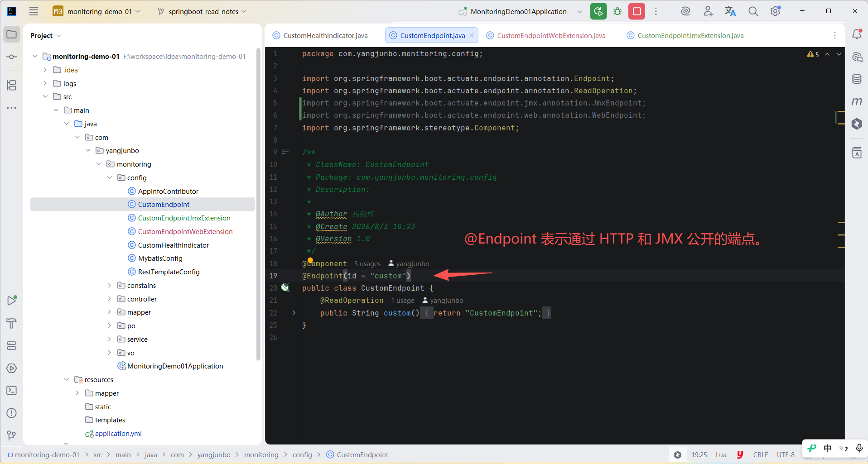Click the warnings indicator showing 5
The image size is (868, 464).
click(813, 54)
